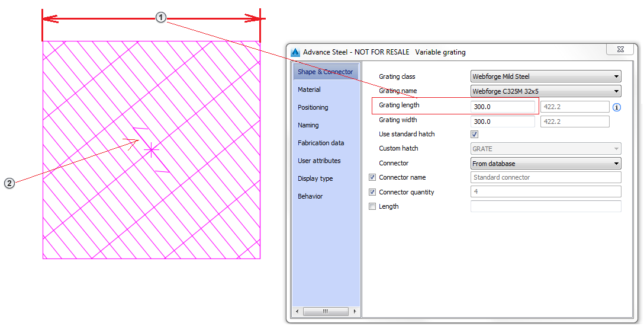Click the Grating length 300.0 field
This screenshot has width=644, height=329.
pyautogui.click(x=503, y=107)
